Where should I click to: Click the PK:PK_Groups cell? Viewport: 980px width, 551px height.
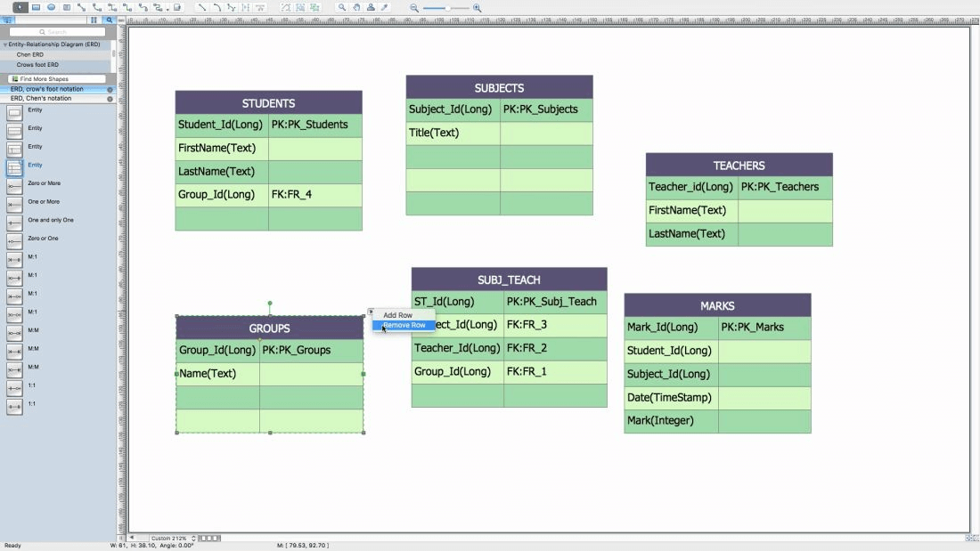pyautogui.click(x=311, y=351)
